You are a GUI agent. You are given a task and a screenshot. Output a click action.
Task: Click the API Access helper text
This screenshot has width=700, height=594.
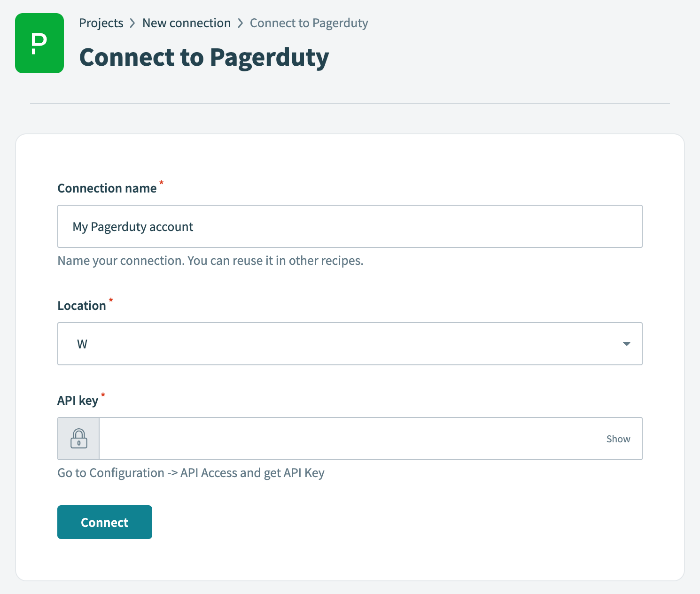tap(191, 473)
